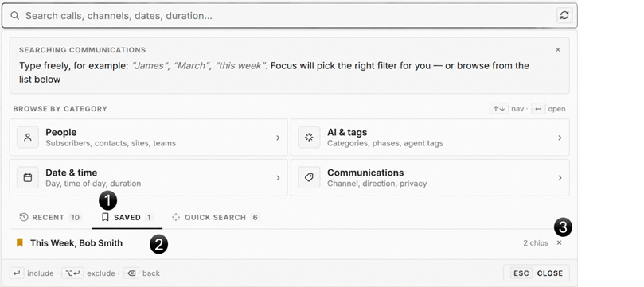This screenshot has width=644, height=287.
Task: Click the include enter key hint
Action: click(x=17, y=273)
